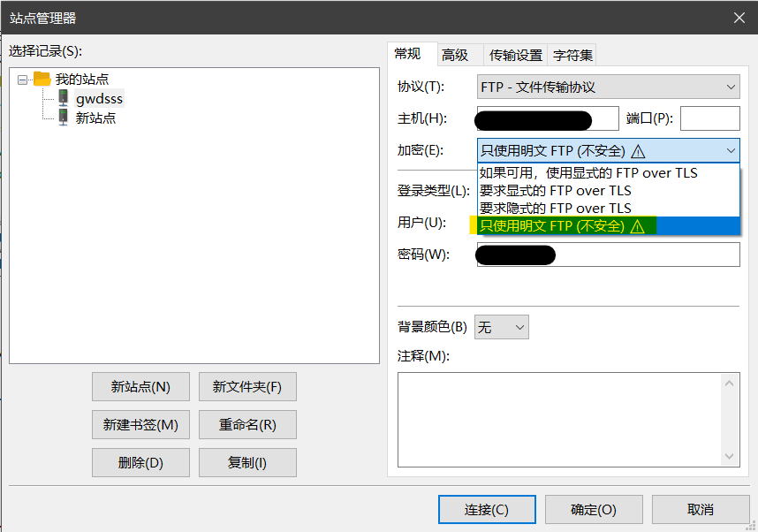The image size is (758, 532).
Task: Click the 连接(C) button
Action: [487, 509]
